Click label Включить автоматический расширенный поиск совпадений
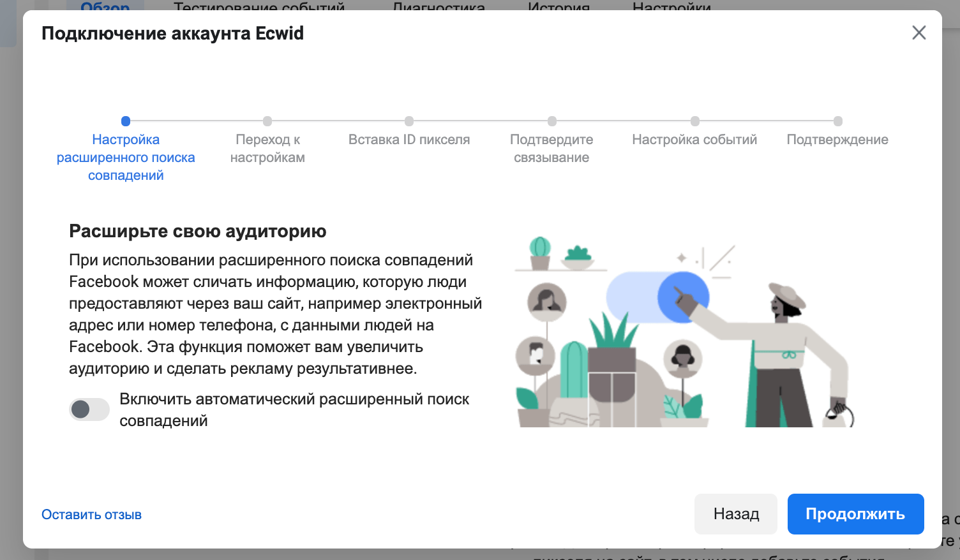960x560 pixels. pyautogui.click(x=294, y=409)
